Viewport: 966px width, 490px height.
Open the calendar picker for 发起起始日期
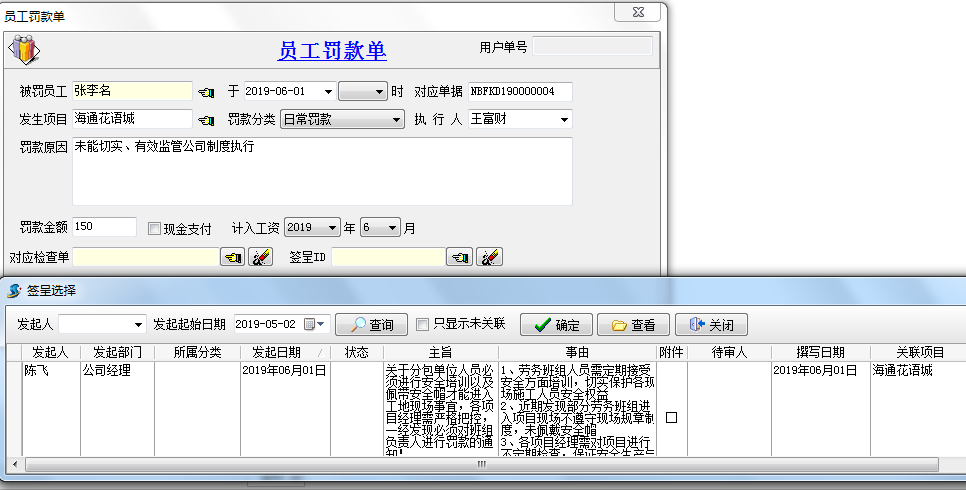coord(315,324)
